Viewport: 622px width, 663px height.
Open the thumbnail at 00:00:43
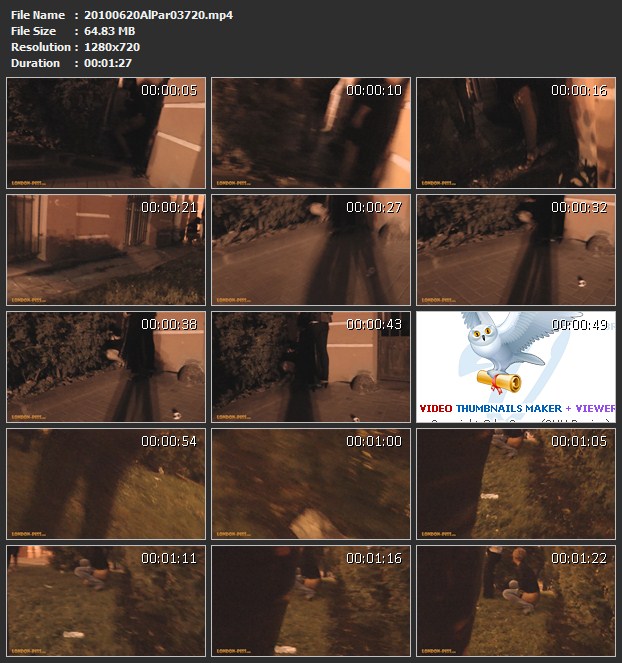(x=311, y=367)
